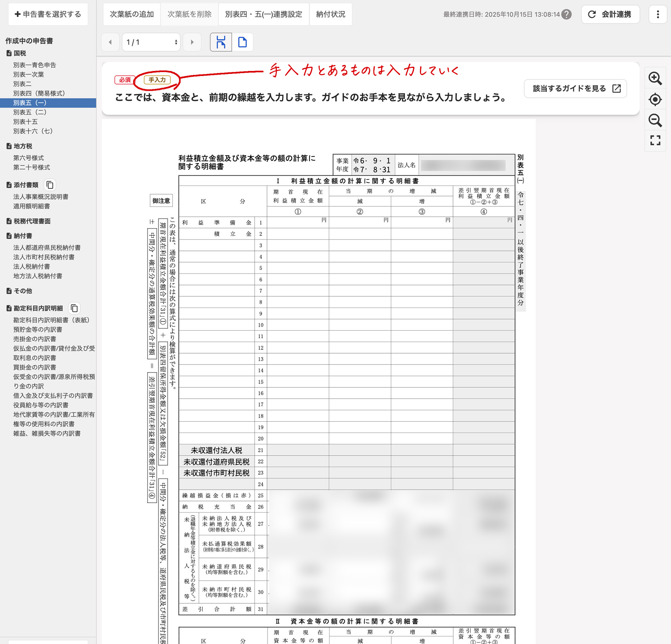
Task: Select 別表五（二） in the sidebar
Action: (x=30, y=112)
